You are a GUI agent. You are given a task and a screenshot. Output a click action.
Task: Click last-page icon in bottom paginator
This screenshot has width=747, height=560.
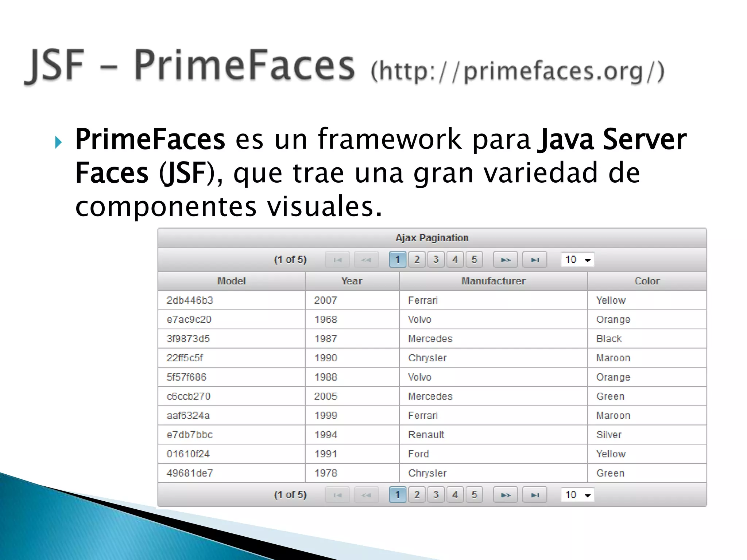point(535,495)
